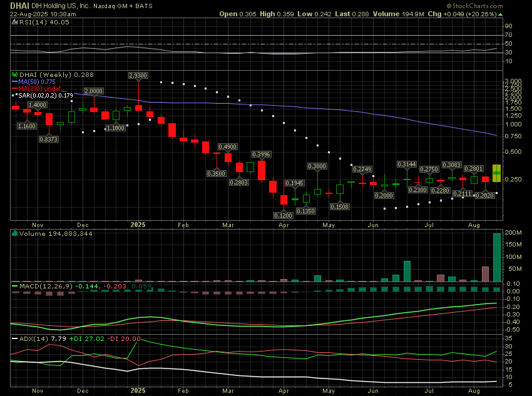Click the 1.1000 low price label
The height and width of the screenshot is (396, 532).
point(116,128)
